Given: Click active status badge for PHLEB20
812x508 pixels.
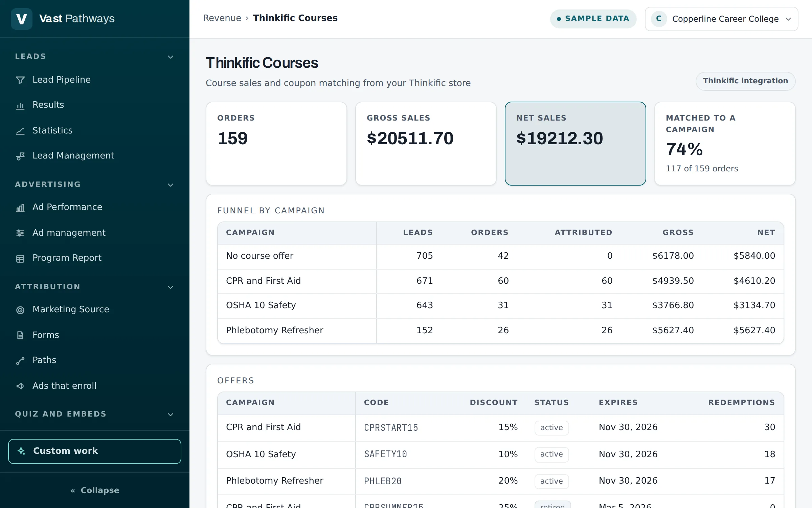Looking at the screenshot, I should point(551,481).
